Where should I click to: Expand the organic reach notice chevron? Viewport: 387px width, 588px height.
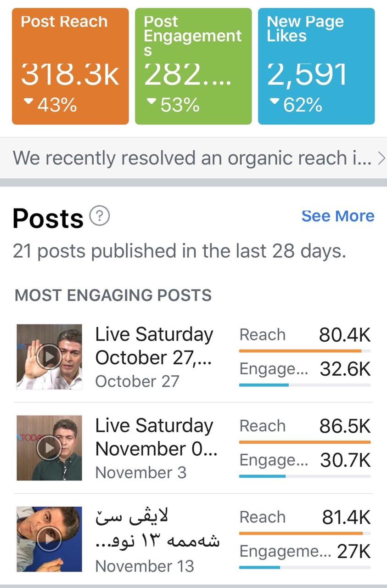(381, 158)
